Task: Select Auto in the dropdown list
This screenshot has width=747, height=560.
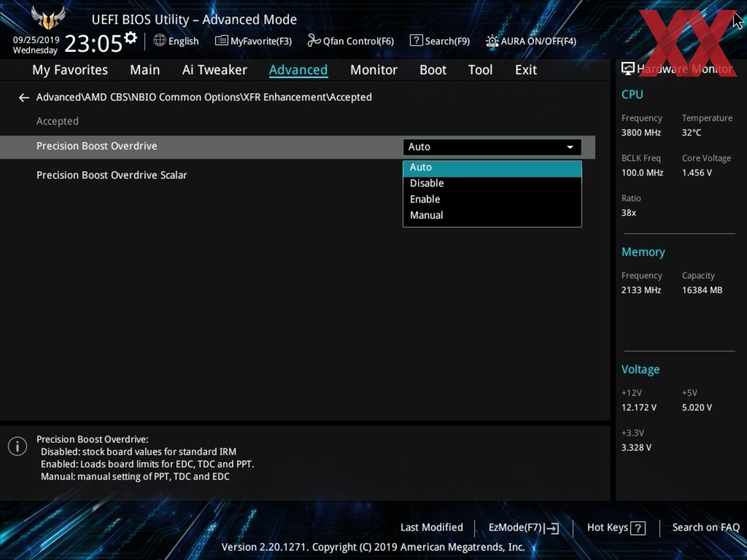Action: (x=492, y=167)
